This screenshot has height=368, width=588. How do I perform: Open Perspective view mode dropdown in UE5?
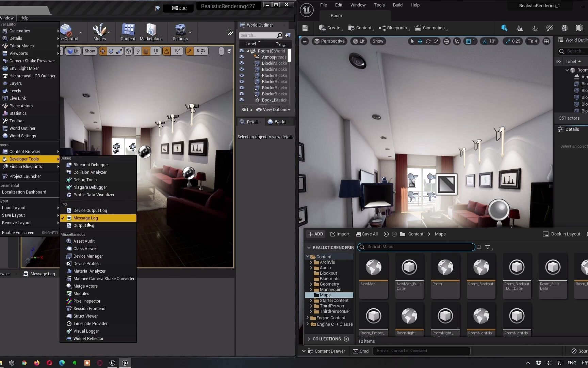(x=329, y=41)
